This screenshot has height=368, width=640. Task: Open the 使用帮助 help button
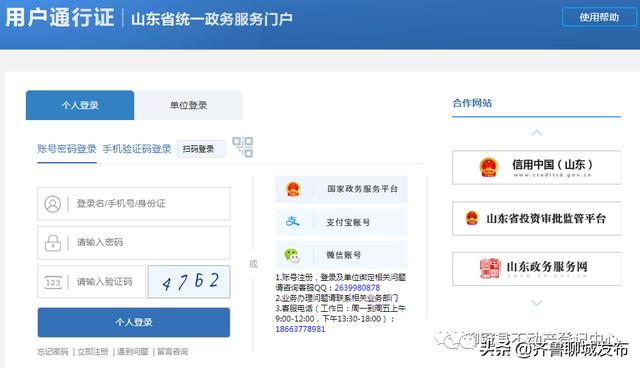[599, 17]
